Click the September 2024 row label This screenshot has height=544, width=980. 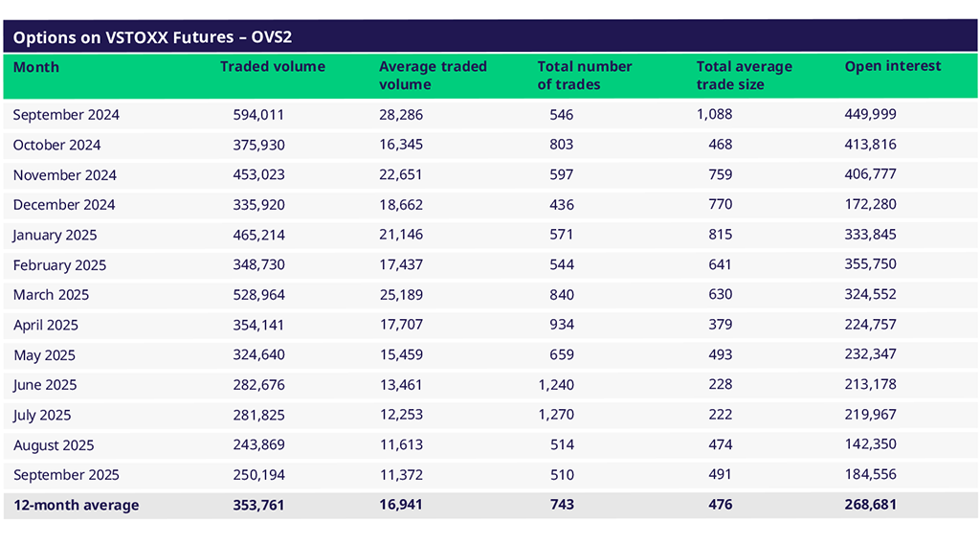click(66, 115)
